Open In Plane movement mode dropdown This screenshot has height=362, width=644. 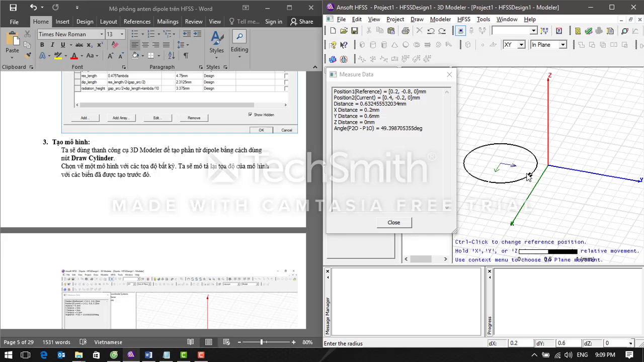pyautogui.click(x=563, y=45)
